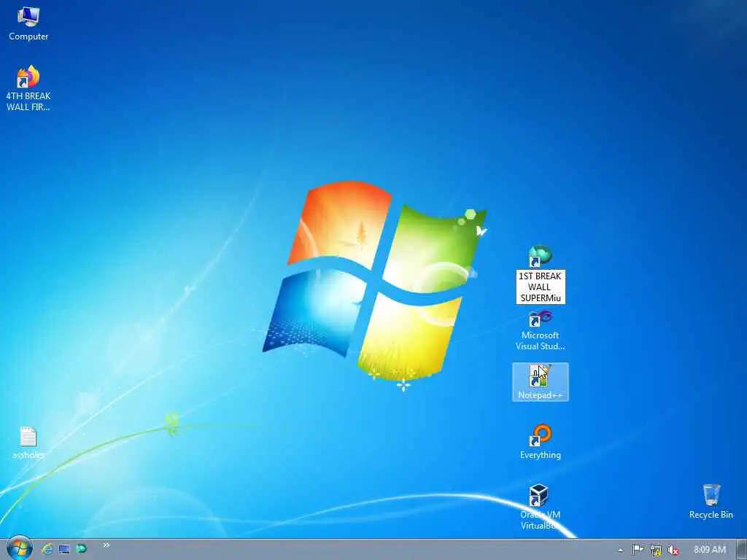Open the clock showing 8:09 AM

[x=709, y=550]
